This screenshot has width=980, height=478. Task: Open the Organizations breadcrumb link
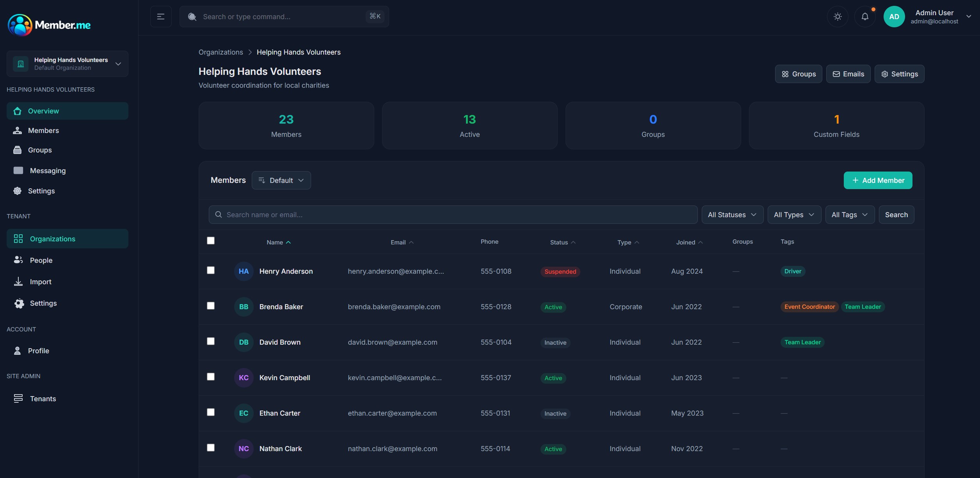tap(220, 52)
